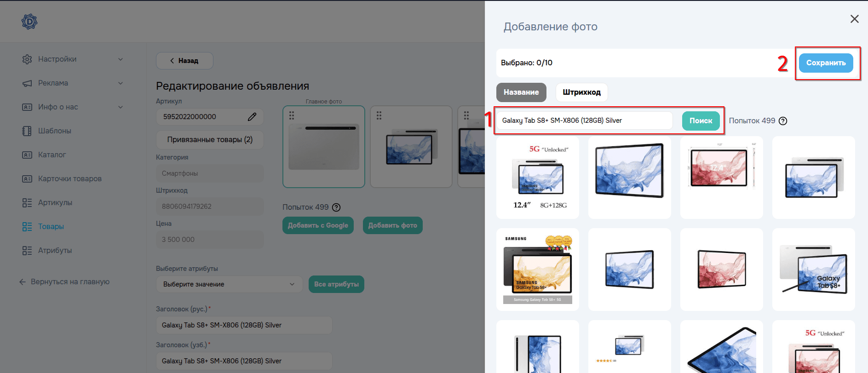The width and height of the screenshot is (868, 373).
Task: Click Вернуться на главную link
Action: pyautogui.click(x=70, y=282)
